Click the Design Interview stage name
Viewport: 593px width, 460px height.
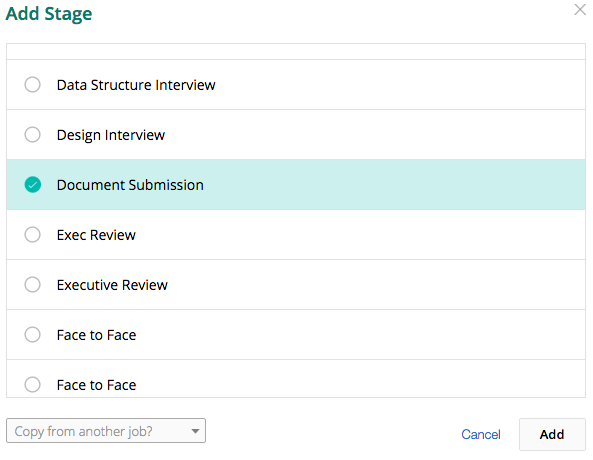point(111,135)
